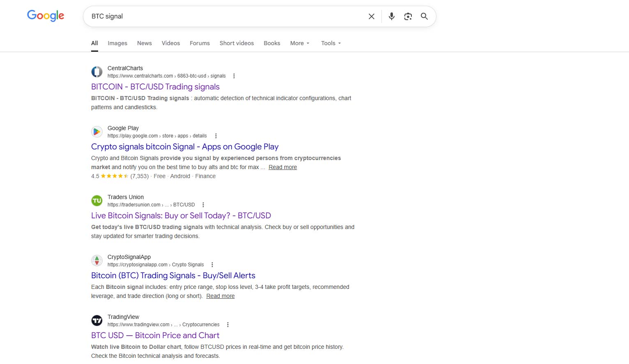Click the centralcharts.com URL breadcrumb
The height and width of the screenshot is (364, 629).
pyautogui.click(x=167, y=76)
